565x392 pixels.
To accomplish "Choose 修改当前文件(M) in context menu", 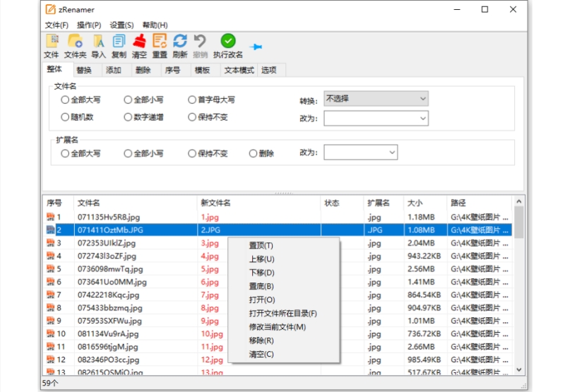I will click(284, 327).
